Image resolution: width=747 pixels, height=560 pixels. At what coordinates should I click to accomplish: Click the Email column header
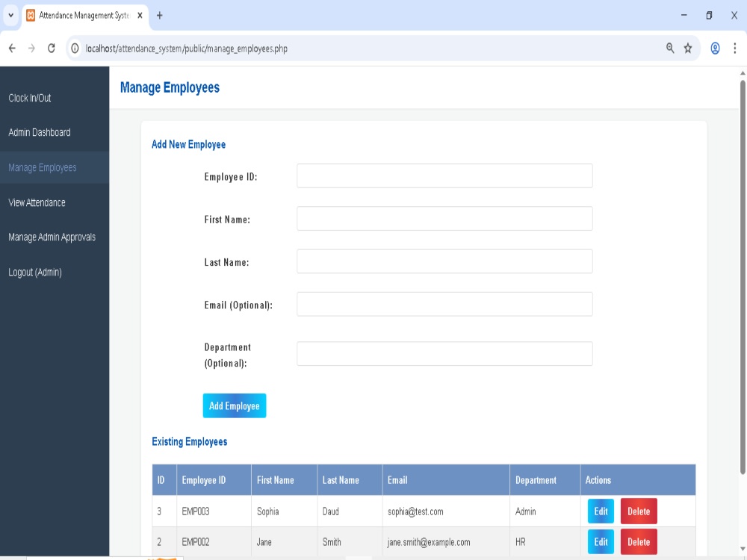(446, 480)
